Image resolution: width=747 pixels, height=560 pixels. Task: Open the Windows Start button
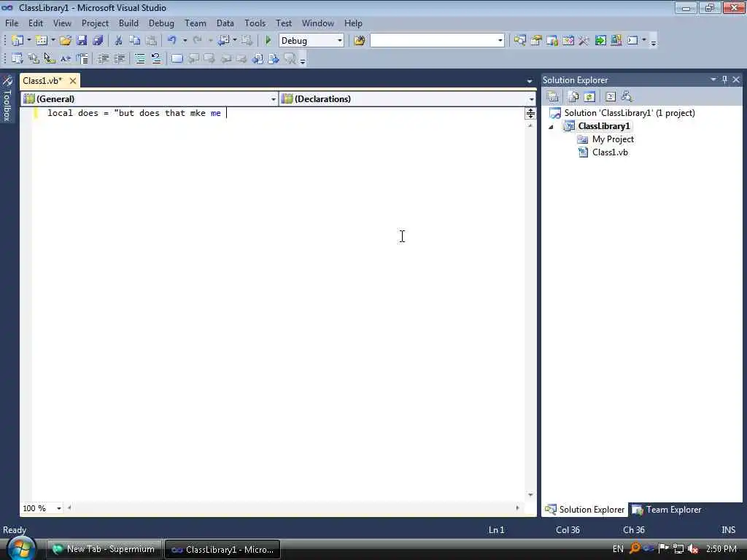pos(21,548)
